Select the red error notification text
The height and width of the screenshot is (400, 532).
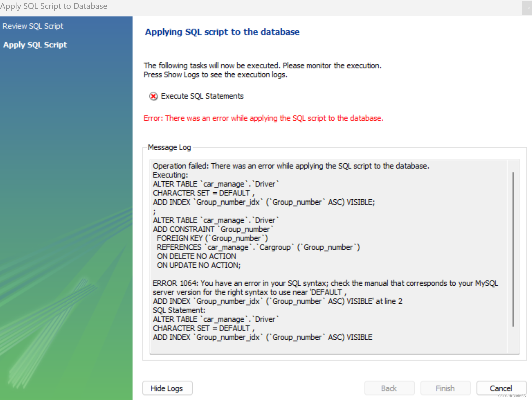pyautogui.click(x=263, y=118)
